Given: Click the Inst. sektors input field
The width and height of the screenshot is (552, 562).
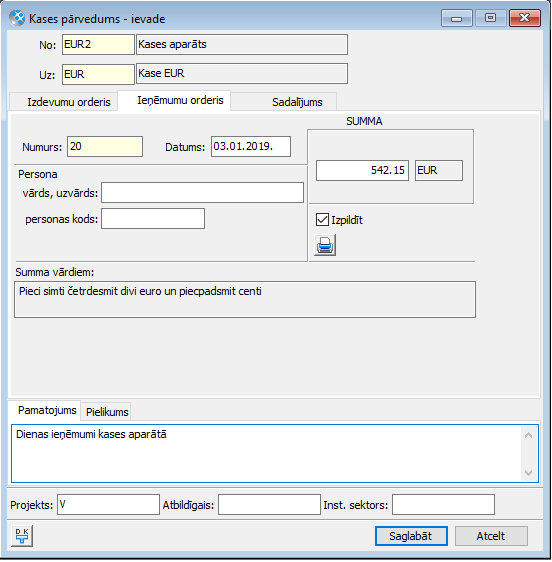Looking at the screenshot, I should (443, 505).
